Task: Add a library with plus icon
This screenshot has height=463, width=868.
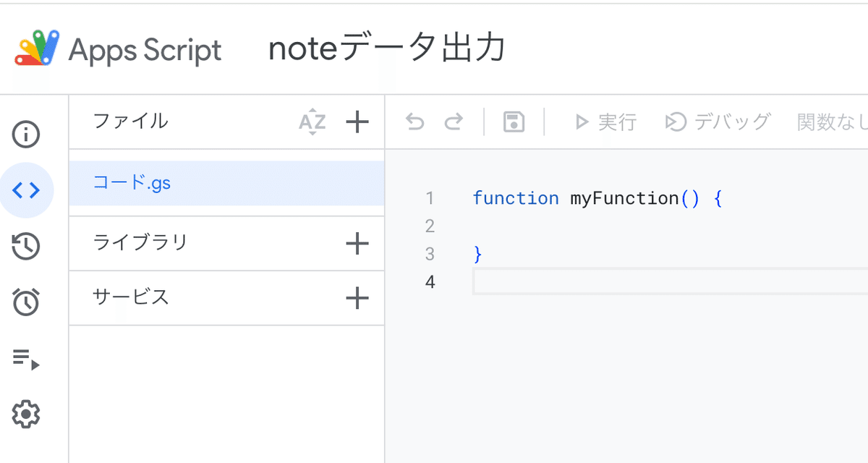Action: [357, 243]
